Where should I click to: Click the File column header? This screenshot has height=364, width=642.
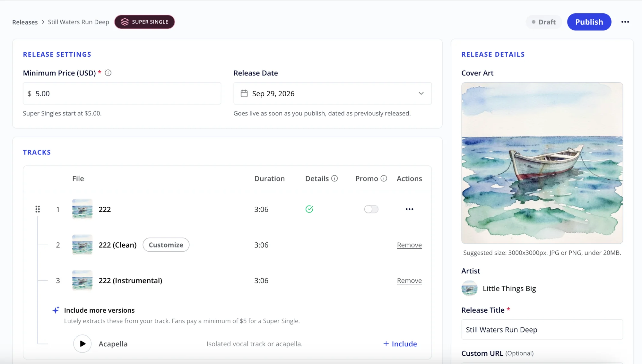(x=78, y=178)
